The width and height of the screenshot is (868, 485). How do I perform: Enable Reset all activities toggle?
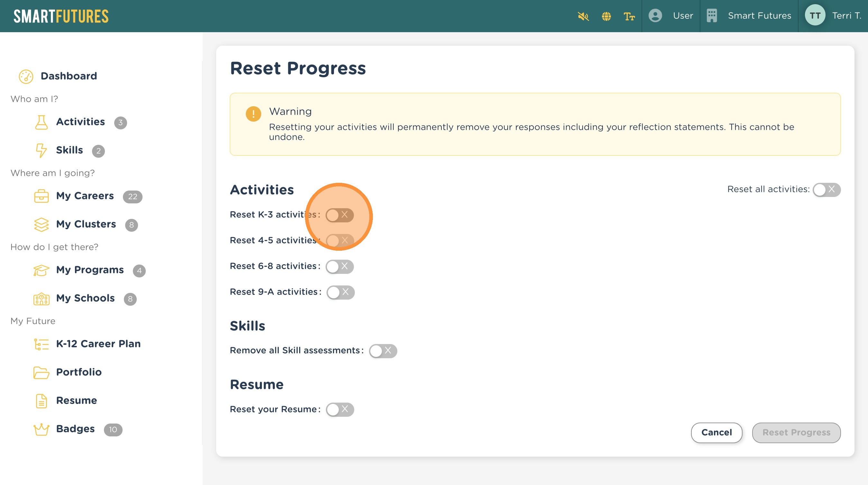[x=826, y=190]
